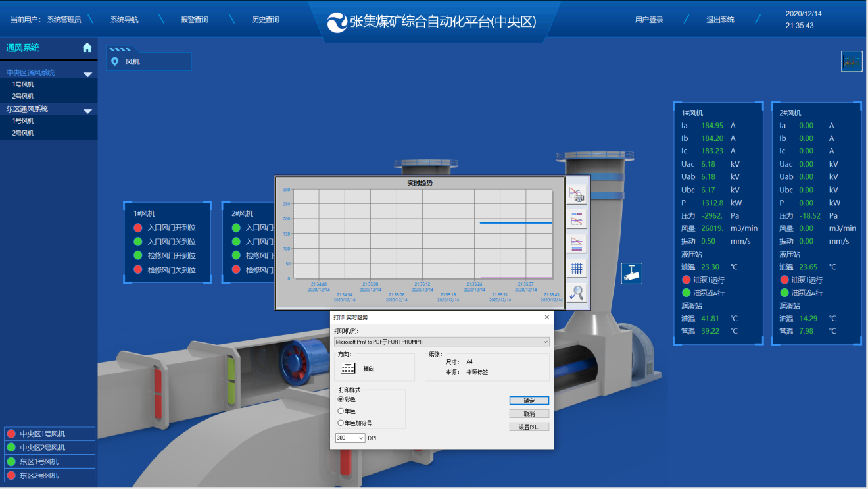
Task: Click the legend-on-top chart layout icon
Action: point(577,218)
